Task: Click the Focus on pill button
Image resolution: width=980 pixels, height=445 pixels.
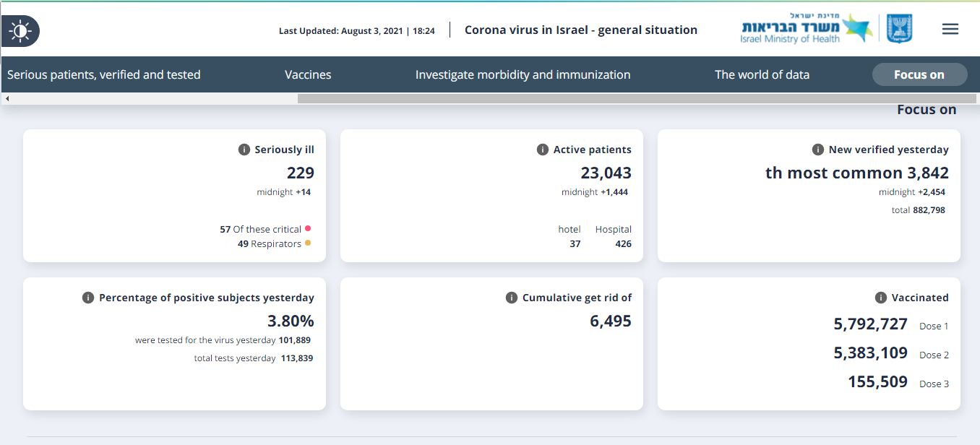Action: (x=919, y=74)
